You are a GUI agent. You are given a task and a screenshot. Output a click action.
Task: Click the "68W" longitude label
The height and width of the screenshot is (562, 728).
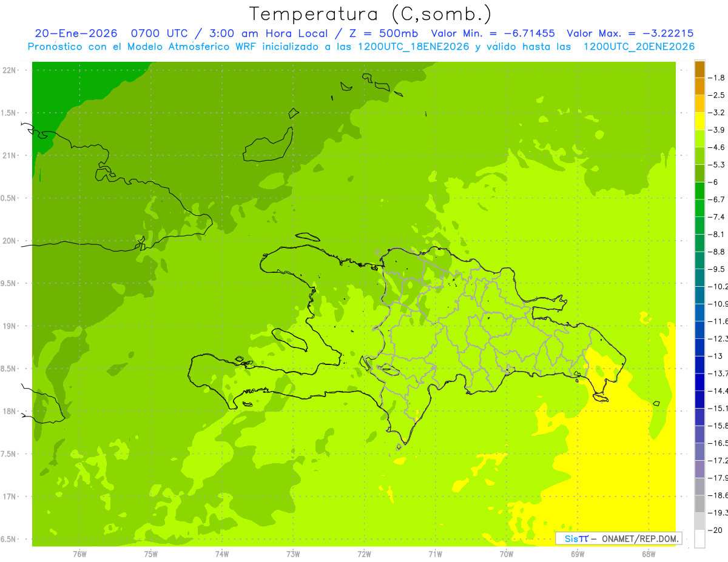point(649,554)
